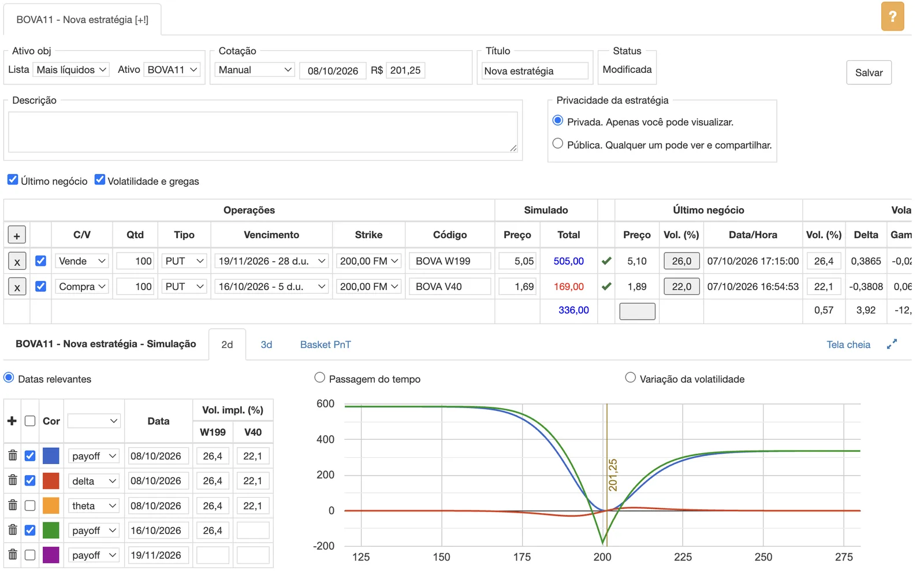Click green checkmark in BOVA V40 row
924x571 pixels.
[606, 287]
